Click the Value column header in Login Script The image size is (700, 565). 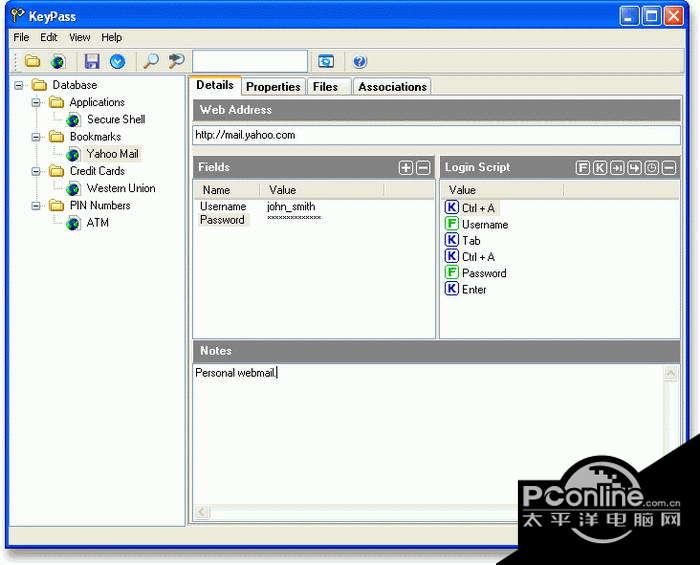pos(502,190)
